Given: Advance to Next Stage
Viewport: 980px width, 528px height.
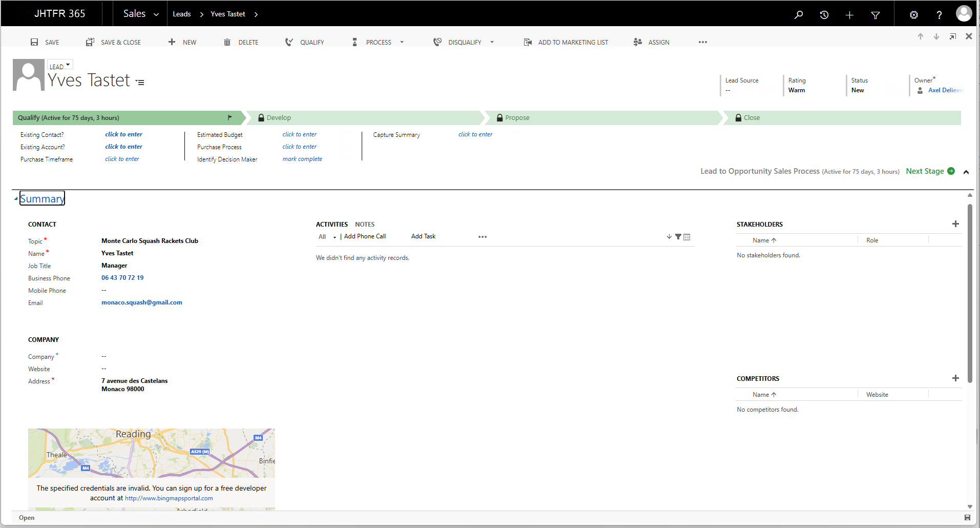Looking at the screenshot, I should click(930, 171).
